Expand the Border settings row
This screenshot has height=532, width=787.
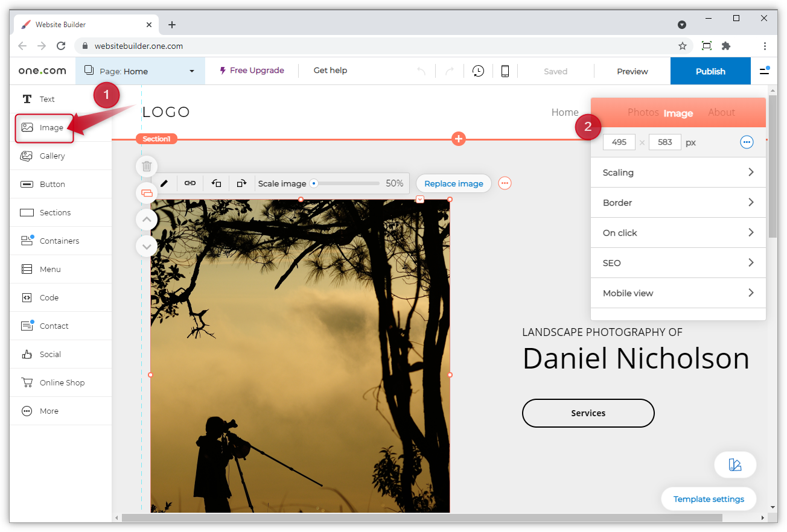[x=678, y=203]
